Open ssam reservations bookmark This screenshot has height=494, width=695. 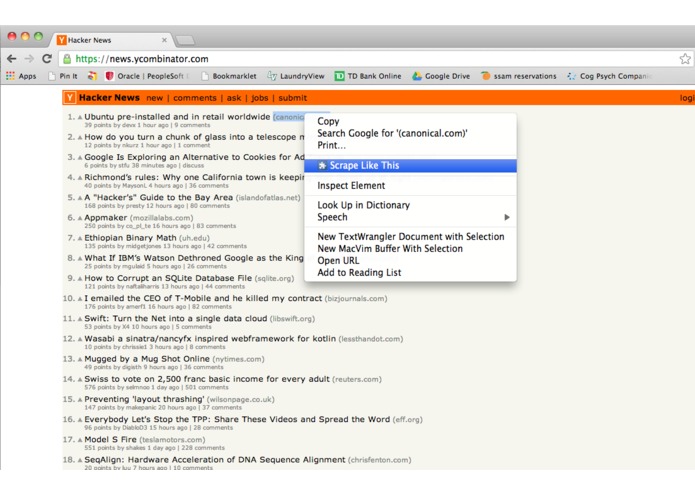(x=519, y=76)
